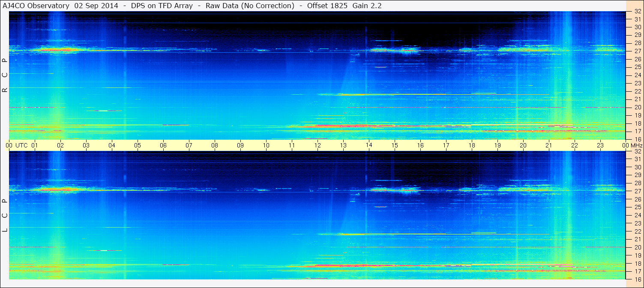Click the 03 hour marker on time axis

86,145
